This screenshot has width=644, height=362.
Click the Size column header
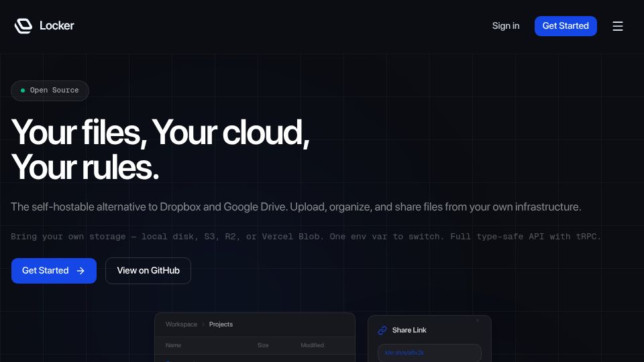(263, 345)
